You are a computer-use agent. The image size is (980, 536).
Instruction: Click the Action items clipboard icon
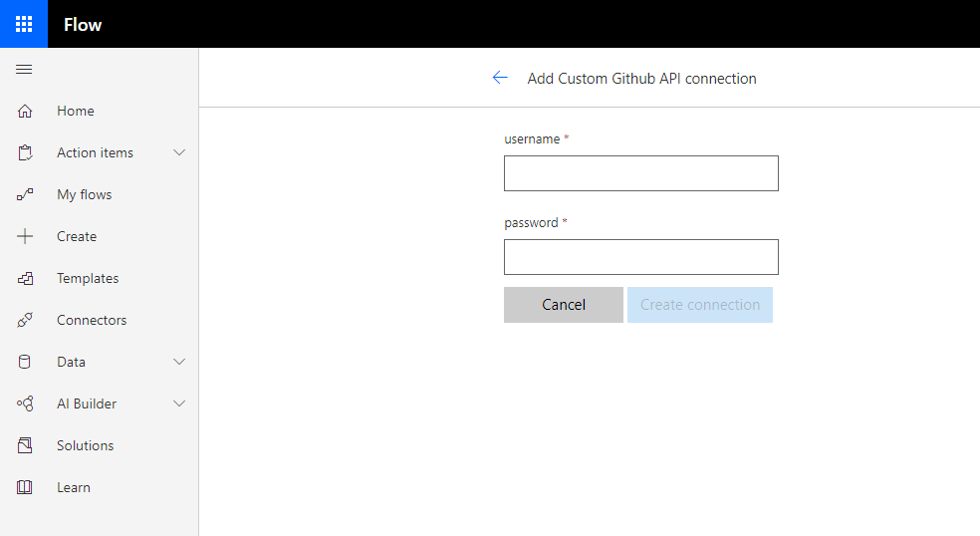pyautogui.click(x=24, y=152)
